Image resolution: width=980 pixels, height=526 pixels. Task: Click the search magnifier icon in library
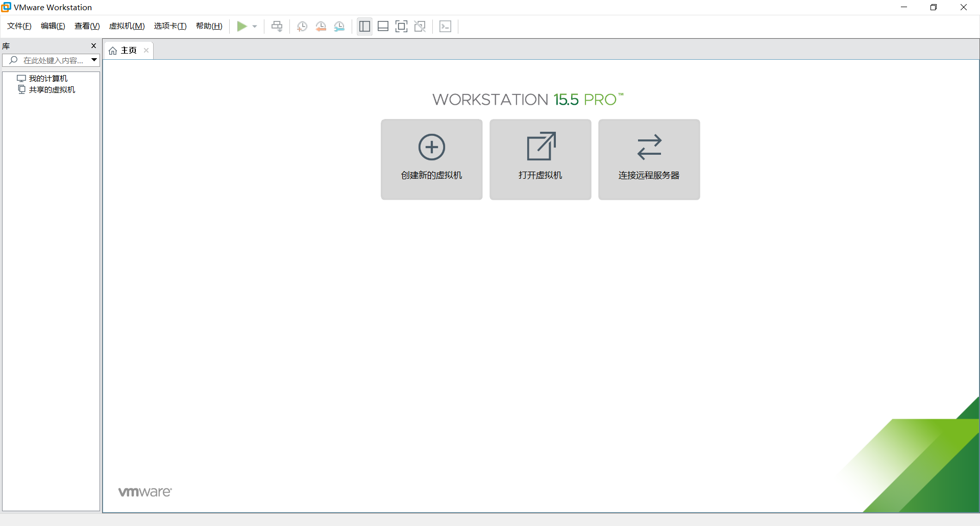(13, 60)
